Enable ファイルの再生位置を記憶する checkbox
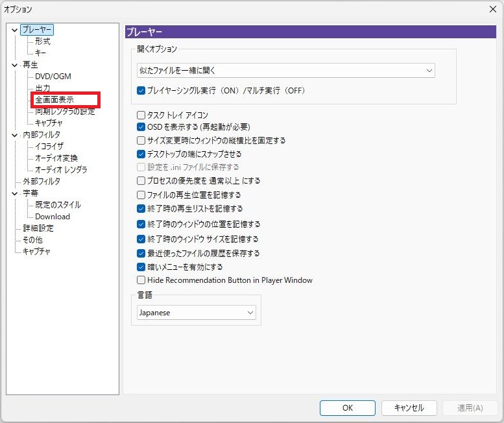Screen dimensions: 504x423 coord(141,195)
